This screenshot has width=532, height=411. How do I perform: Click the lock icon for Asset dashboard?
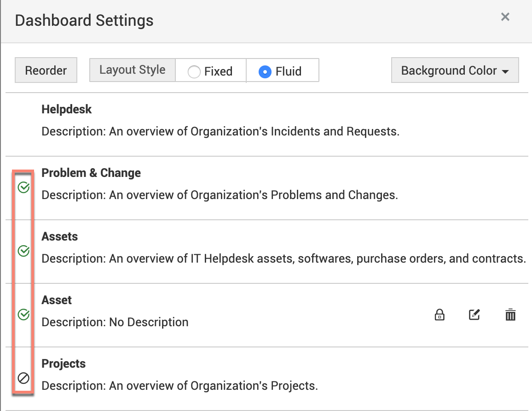click(439, 315)
